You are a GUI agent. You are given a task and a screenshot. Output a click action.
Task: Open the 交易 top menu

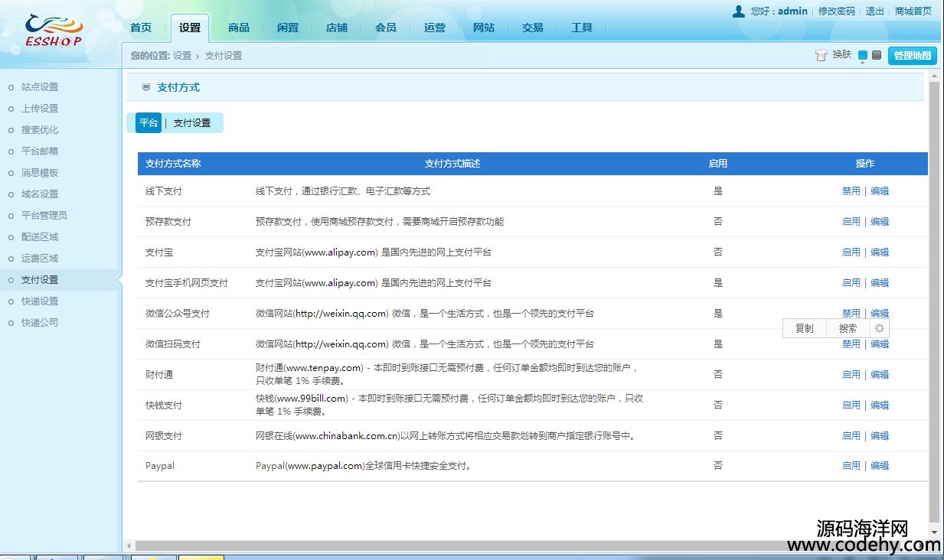pyautogui.click(x=533, y=28)
